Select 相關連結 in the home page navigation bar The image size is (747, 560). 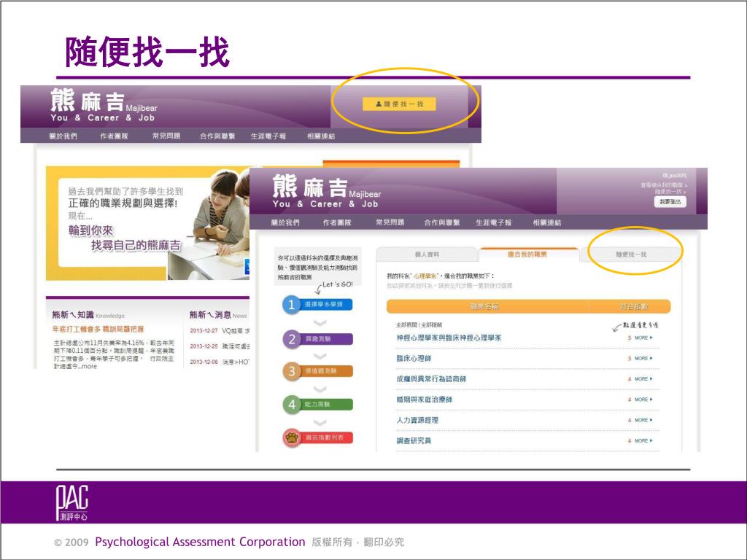[x=321, y=136]
